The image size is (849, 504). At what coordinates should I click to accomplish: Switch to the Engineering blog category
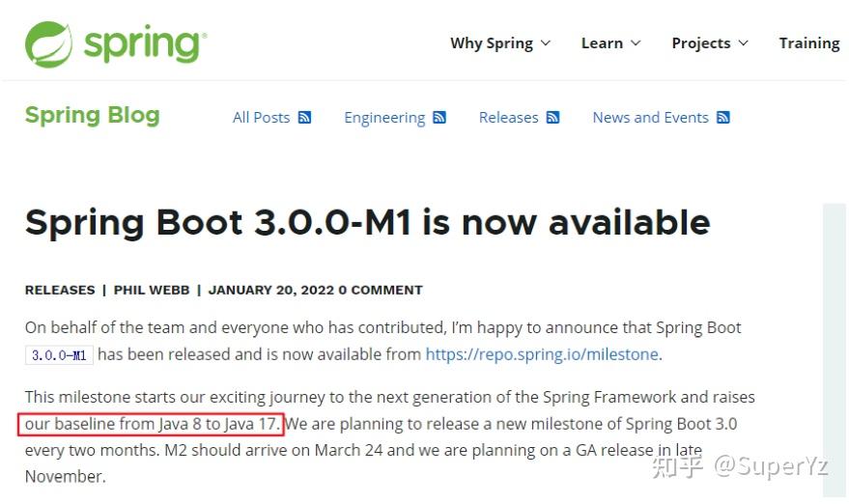384,118
